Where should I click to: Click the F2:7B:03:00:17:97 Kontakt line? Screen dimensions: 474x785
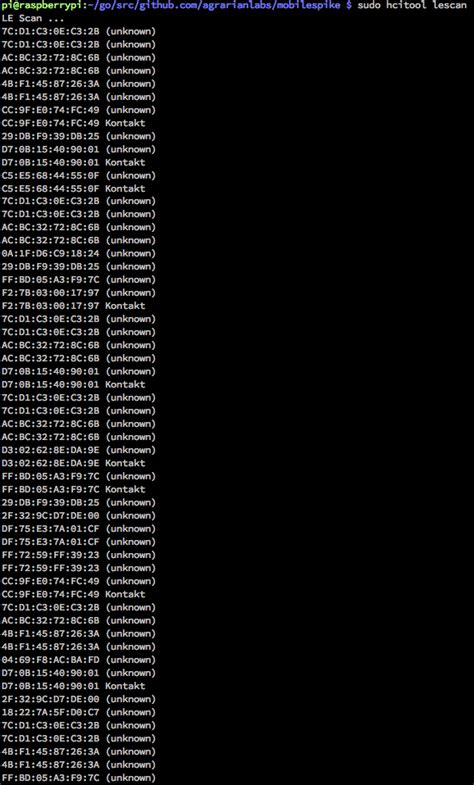[73, 305]
